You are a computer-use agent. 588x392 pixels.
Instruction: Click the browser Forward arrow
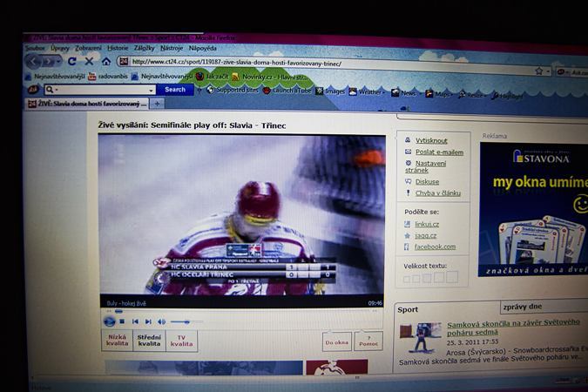click(49, 61)
